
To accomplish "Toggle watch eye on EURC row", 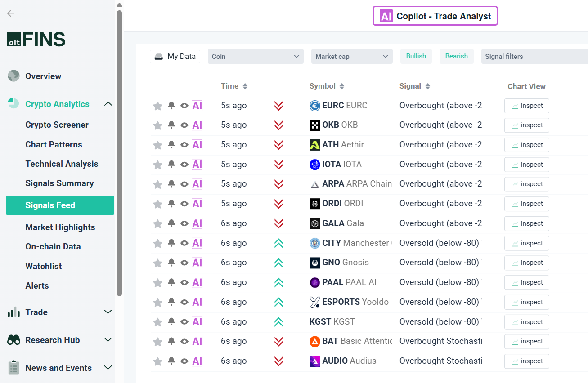I will (184, 106).
